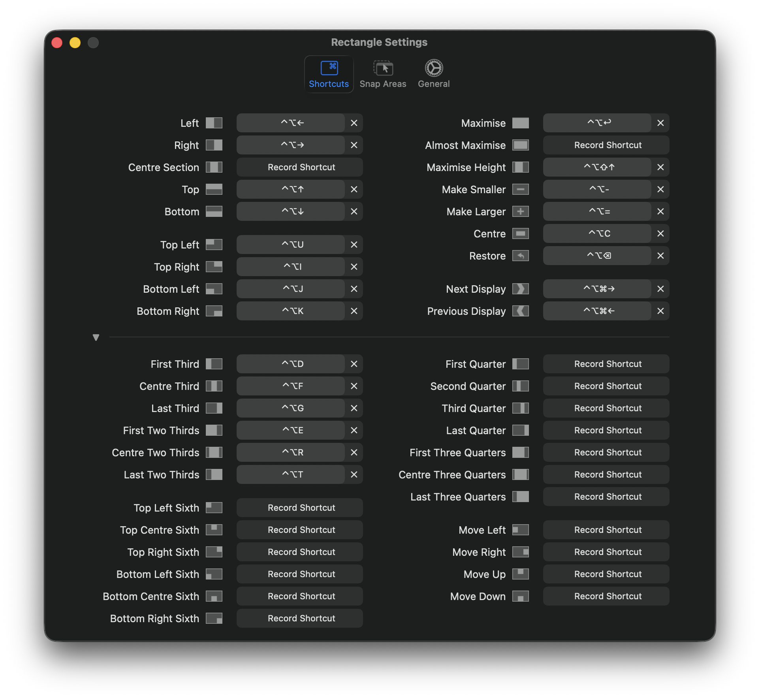Click the Last Two Thirds layout icon
The image size is (760, 700).
coord(214,474)
